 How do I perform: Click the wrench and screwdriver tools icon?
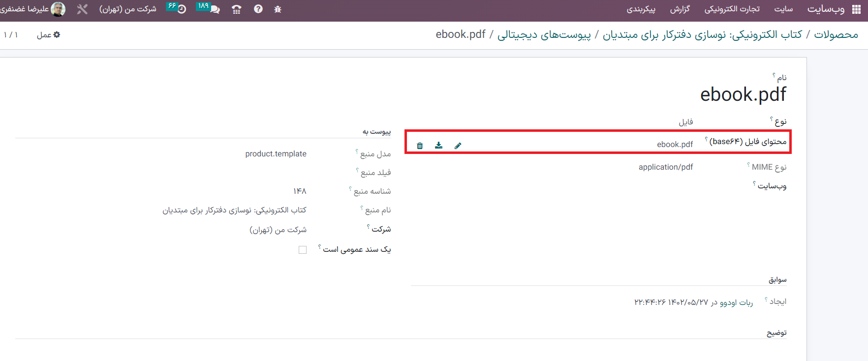82,9
